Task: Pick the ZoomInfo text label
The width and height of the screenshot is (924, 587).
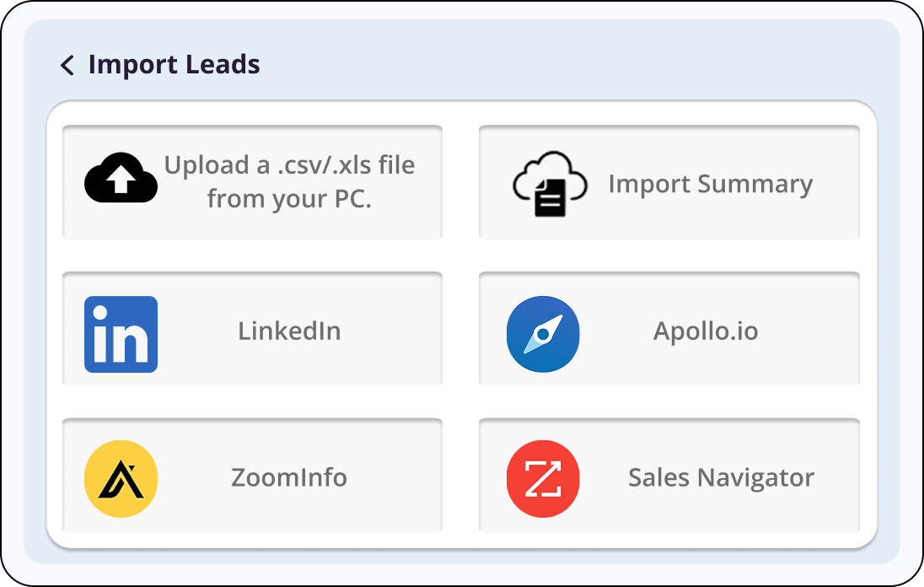Action: (x=289, y=477)
